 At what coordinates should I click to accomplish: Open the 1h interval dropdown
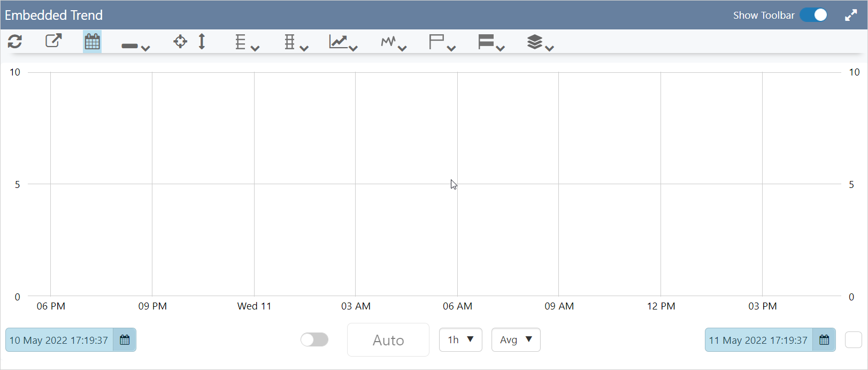460,339
